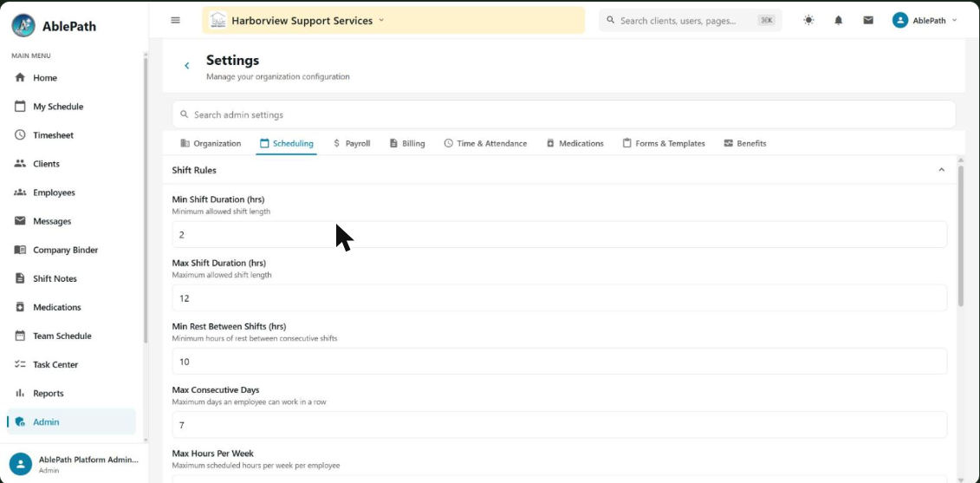Click the Team Schedule calendar icon
Image resolution: width=980 pixels, height=483 pixels.
(20, 336)
